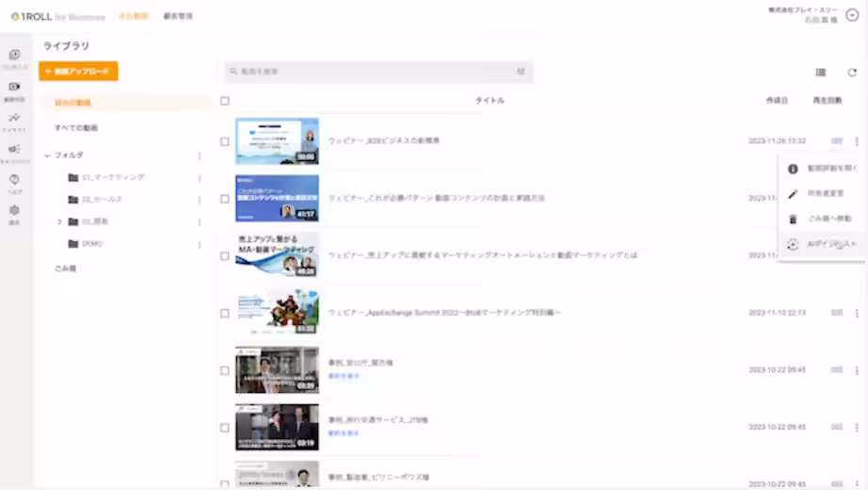Click the refresh icon above the video list
The image size is (868, 490).
(852, 72)
